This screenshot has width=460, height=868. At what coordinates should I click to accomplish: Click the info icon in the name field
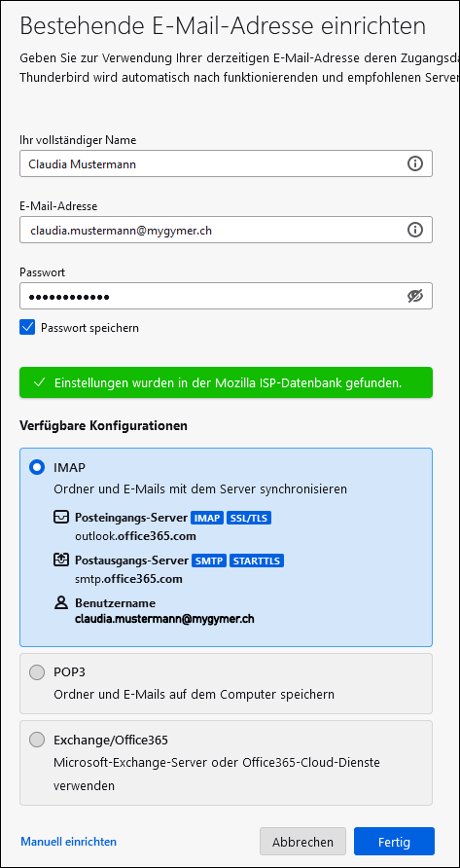coord(414,163)
